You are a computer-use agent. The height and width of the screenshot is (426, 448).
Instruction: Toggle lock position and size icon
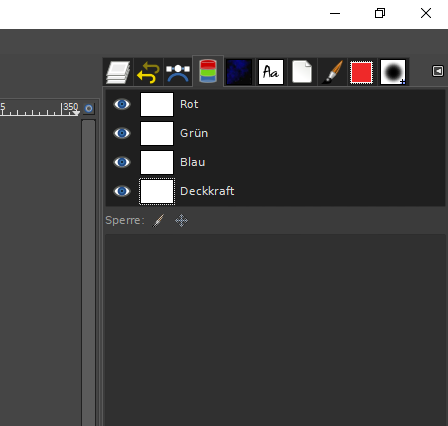coord(181,220)
